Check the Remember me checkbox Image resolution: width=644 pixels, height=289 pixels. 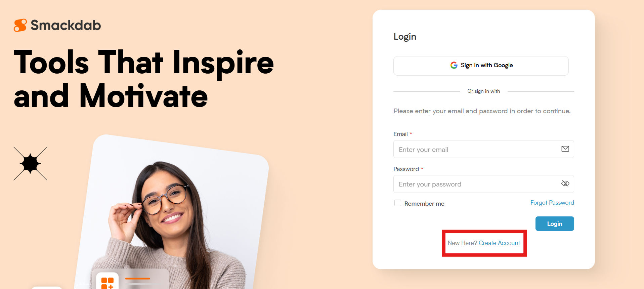pos(398,203)
